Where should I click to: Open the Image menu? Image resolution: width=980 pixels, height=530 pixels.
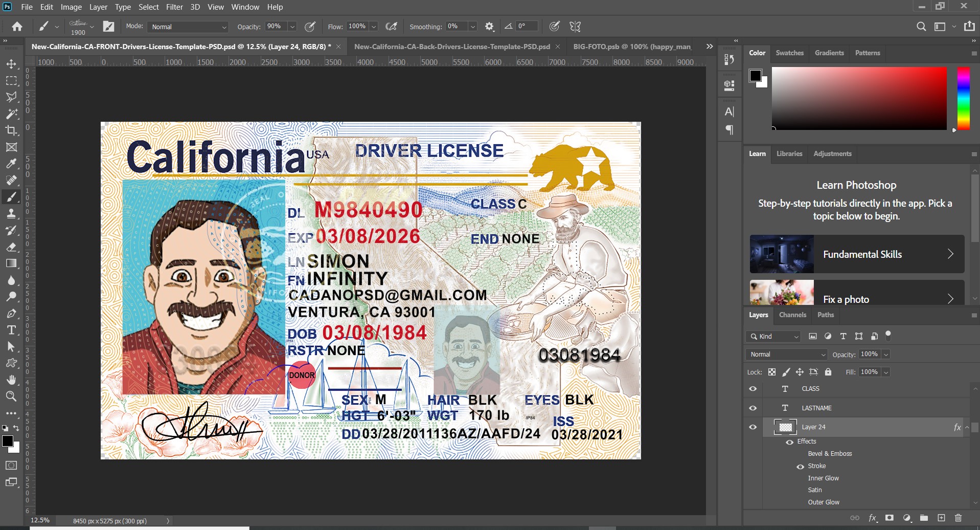[71, 7]
